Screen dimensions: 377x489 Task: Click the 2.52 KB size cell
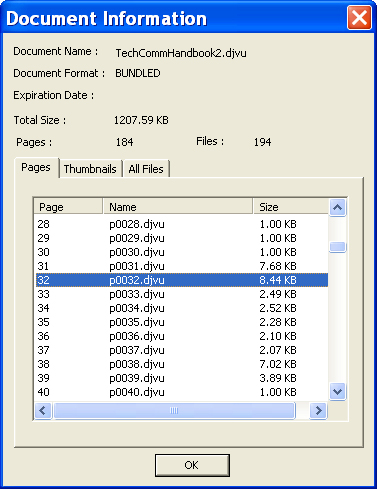click(278, 308)
